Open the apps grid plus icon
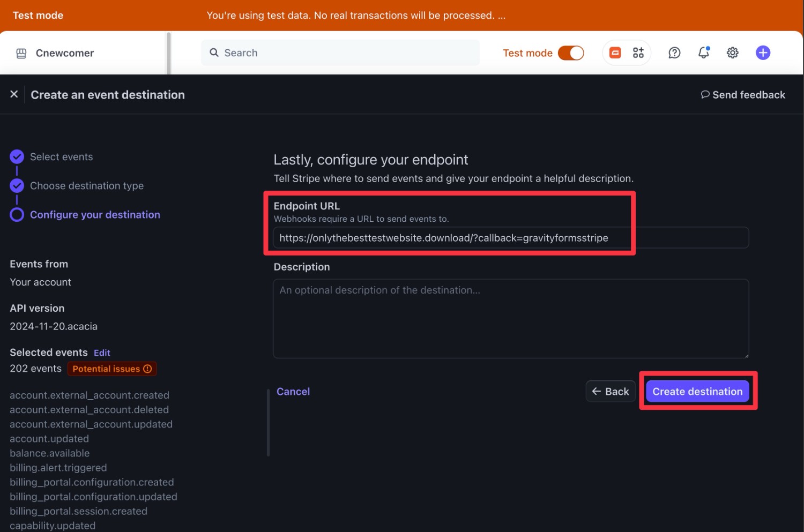The height and width of the screenshot is (532, 804). (638, 53)
